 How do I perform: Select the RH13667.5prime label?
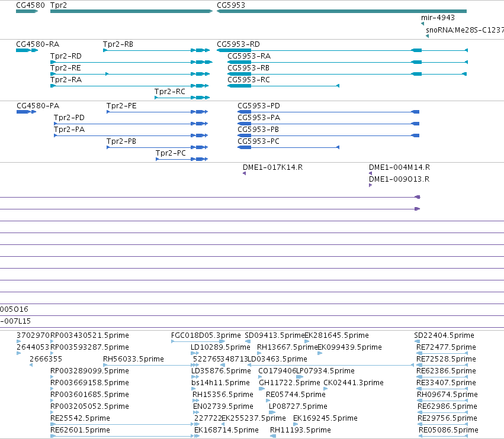(x=287, y=347)
